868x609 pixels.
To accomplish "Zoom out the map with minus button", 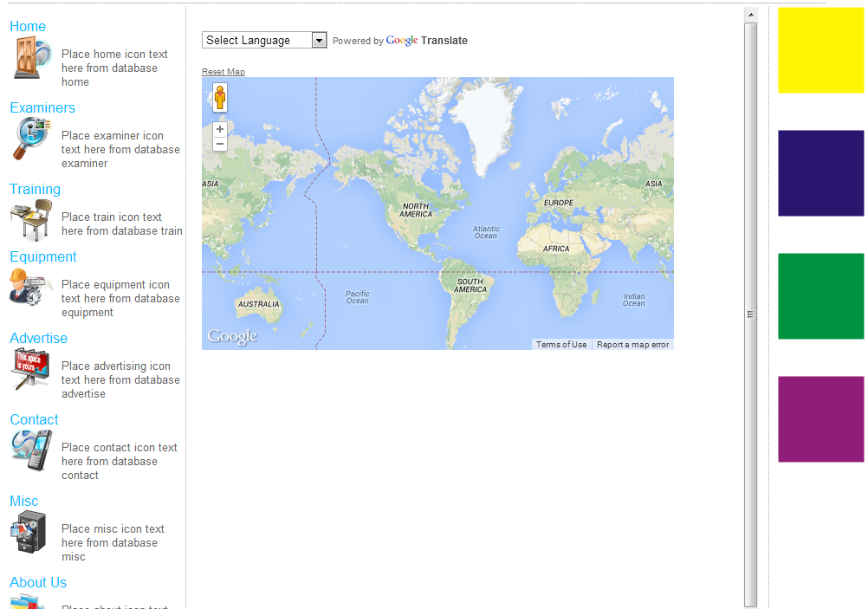I will [220, 144].
